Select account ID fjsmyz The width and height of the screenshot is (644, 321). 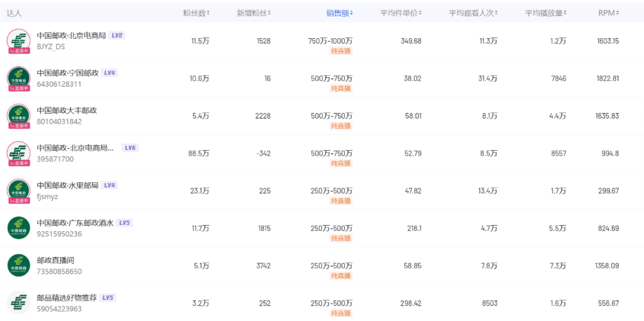(x=48, y=197)
